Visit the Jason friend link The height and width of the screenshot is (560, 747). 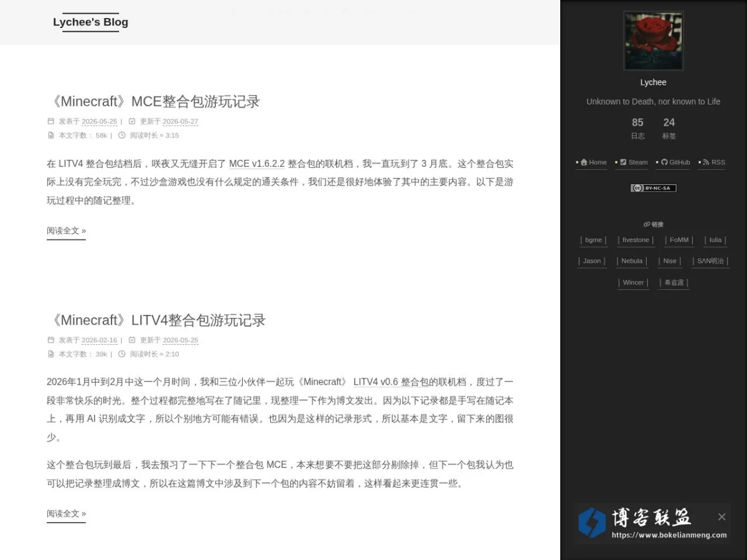592,261
